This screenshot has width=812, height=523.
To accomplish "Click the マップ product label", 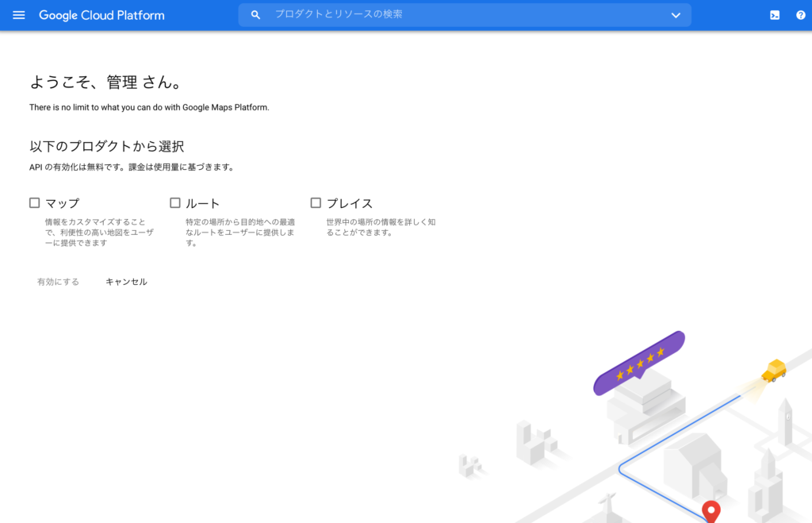I will [62, 203].
